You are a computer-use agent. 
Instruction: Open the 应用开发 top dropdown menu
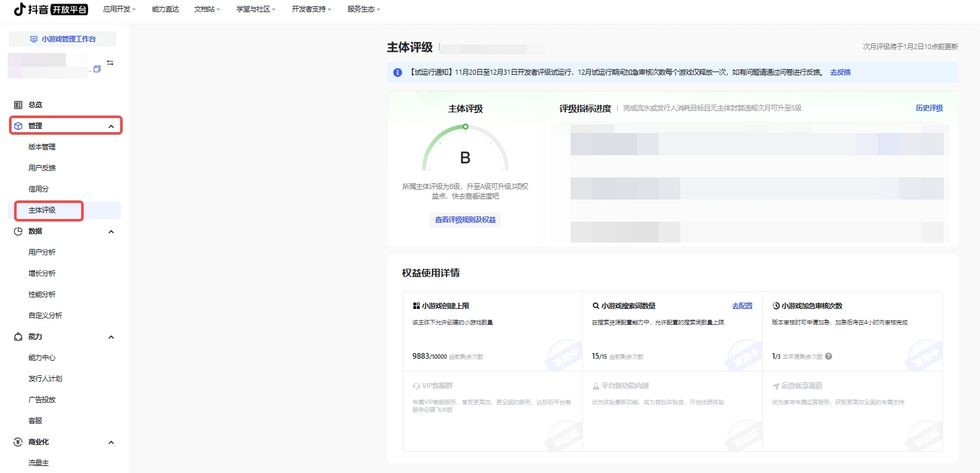119,9
